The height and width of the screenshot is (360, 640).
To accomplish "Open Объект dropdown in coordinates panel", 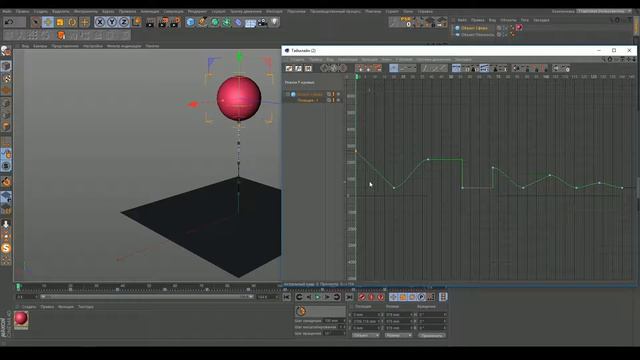I will tap(365, 335).
